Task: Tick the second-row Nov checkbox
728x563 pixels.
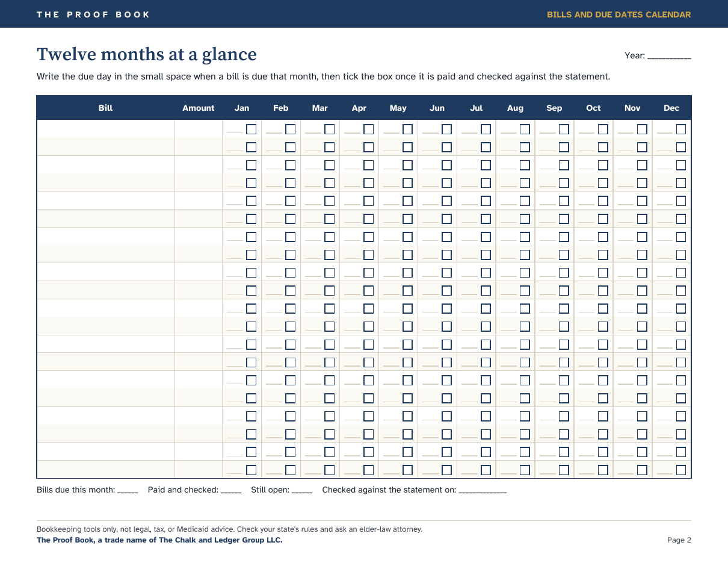Action: [642, 147]
